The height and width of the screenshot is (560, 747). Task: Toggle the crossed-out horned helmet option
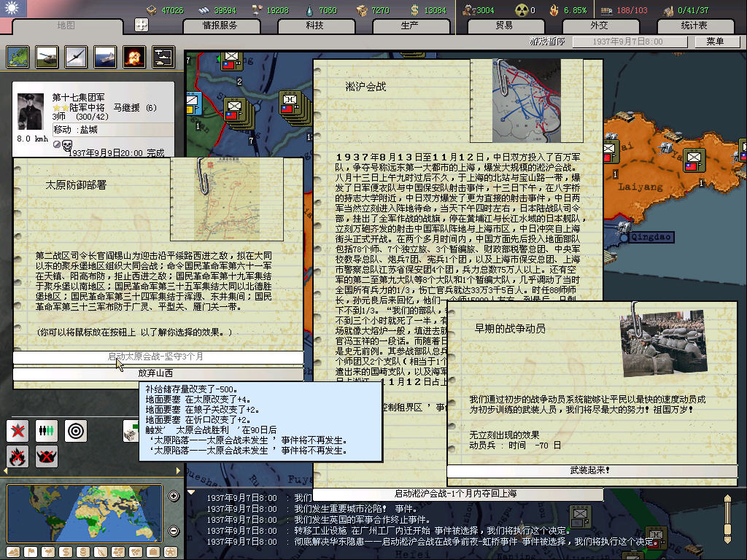pos(47,456)
